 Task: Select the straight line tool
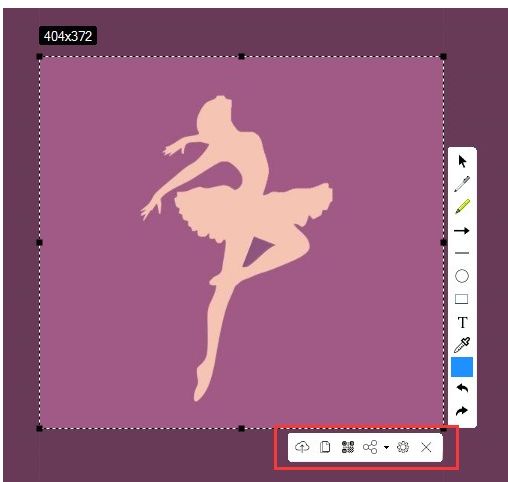coord(462,253)
